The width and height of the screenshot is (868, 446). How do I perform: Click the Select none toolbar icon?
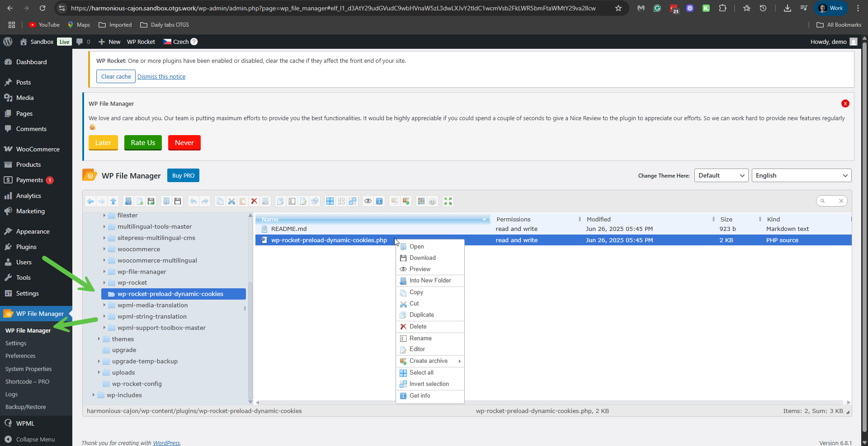coord(341,201)
